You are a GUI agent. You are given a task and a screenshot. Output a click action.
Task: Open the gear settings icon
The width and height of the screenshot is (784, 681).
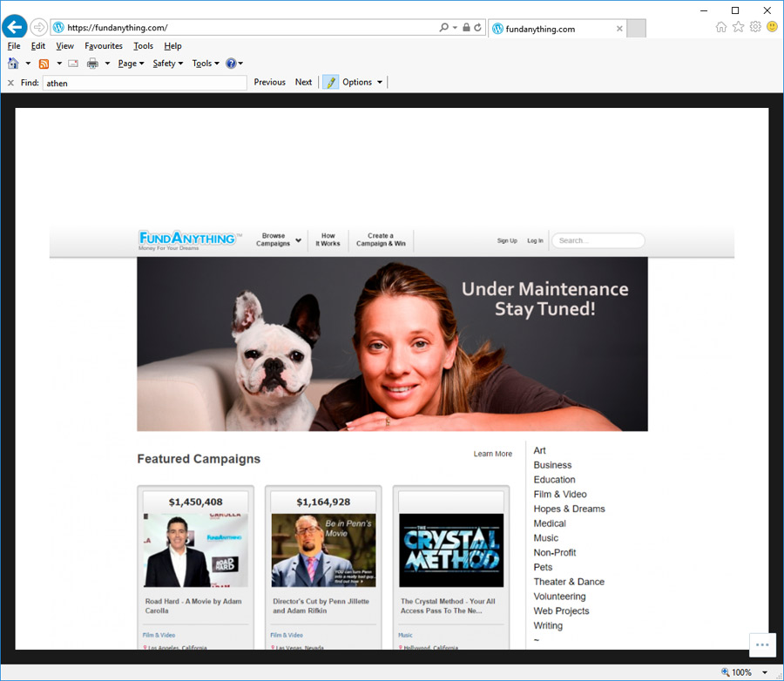[x=755, y=27]
